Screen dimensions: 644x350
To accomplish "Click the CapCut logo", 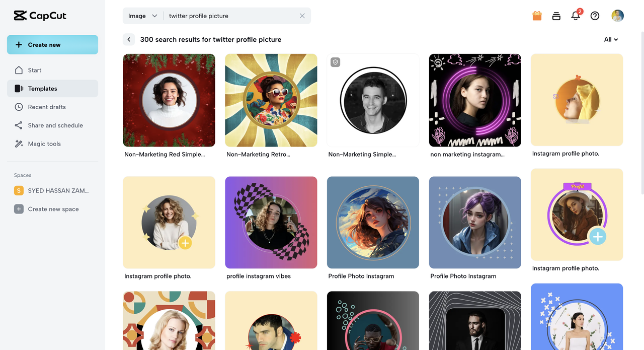I will 40,16.
